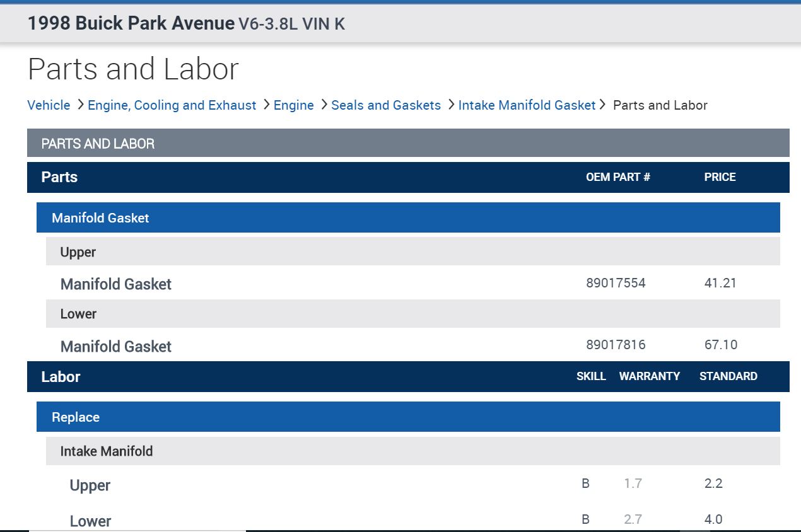Click the STANDARD labor column header

(x=728, y=376)
